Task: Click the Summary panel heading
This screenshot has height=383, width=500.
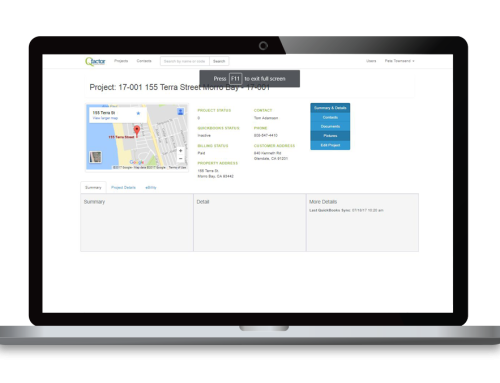Action: (94, 202)
